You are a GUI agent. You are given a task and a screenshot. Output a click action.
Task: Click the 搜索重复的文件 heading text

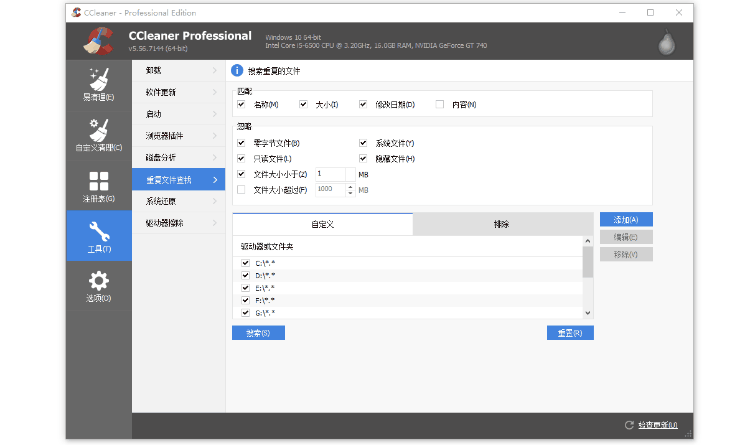tap(274, 71)
